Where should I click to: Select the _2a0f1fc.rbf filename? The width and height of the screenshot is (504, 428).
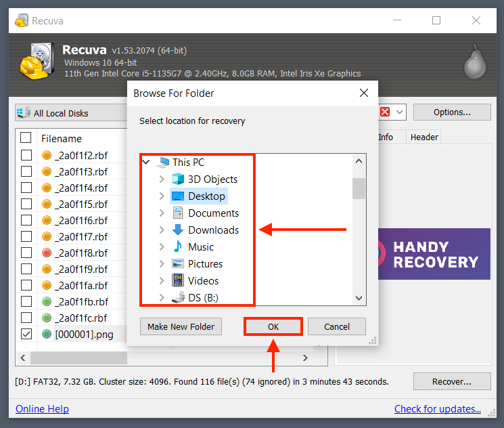click(81, 318)
